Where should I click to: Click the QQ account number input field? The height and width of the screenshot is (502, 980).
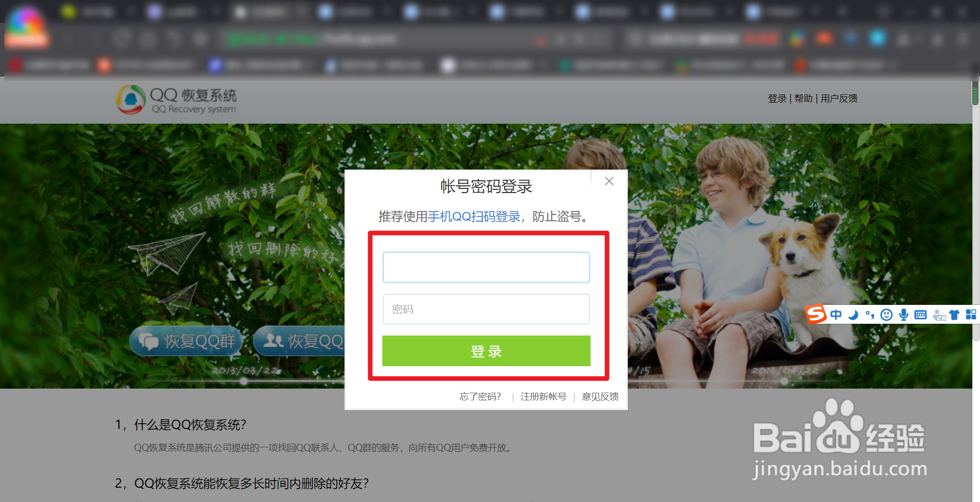(x=486, y=267)
